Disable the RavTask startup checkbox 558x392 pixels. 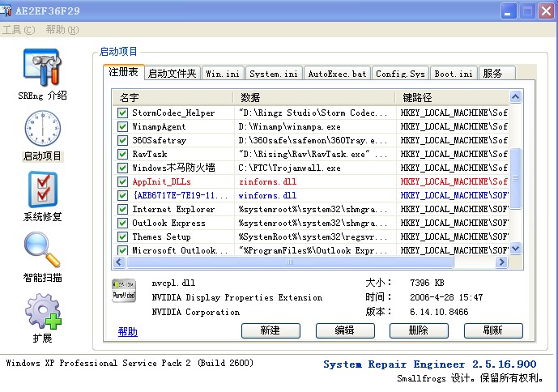[122, 155]
